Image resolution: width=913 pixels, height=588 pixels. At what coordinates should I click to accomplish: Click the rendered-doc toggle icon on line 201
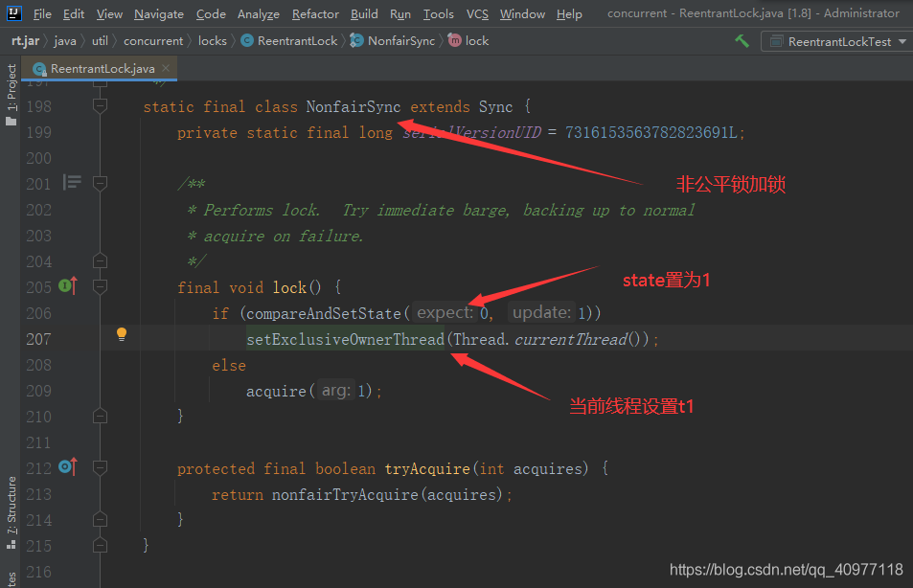click(72, 182)
